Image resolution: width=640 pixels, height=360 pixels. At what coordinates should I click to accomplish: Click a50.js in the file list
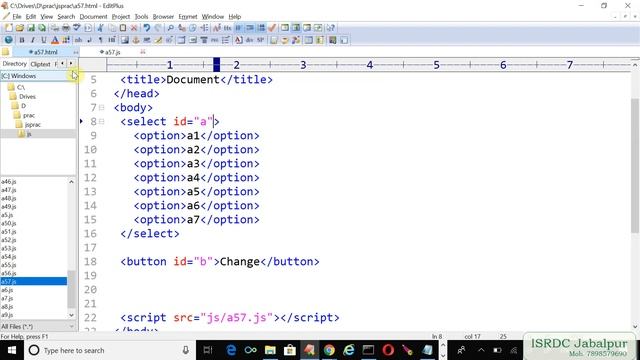(9, 223)
